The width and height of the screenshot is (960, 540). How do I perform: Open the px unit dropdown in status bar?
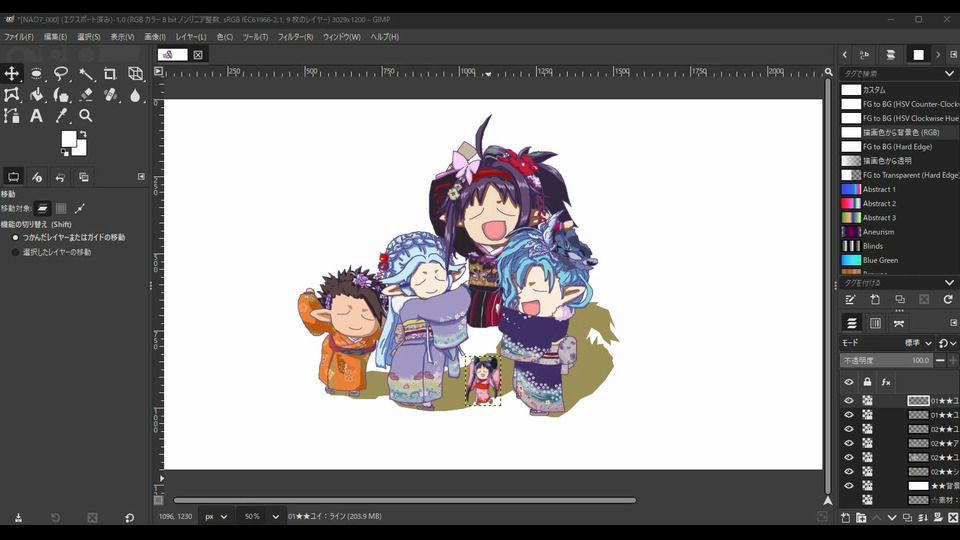coord(216,517)
